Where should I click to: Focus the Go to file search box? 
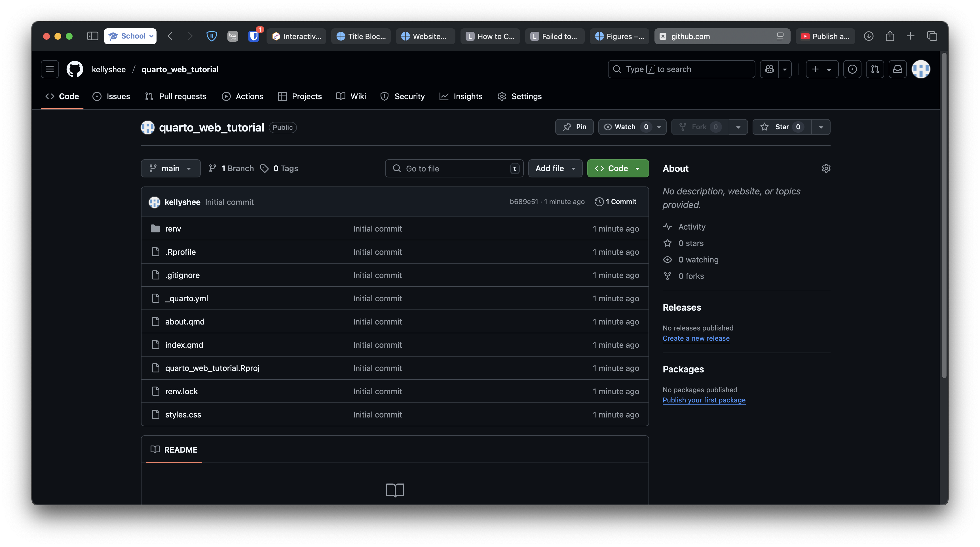pyautogui.click(x=454, y=168)
